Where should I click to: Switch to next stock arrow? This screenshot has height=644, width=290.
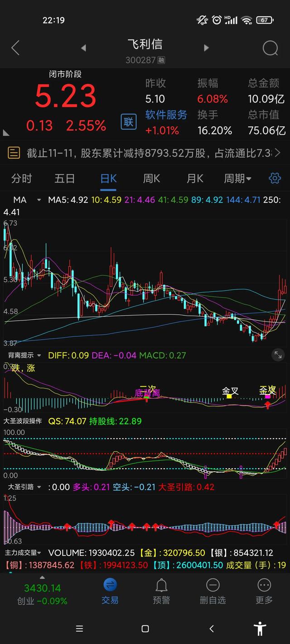[x=207, y=48]
